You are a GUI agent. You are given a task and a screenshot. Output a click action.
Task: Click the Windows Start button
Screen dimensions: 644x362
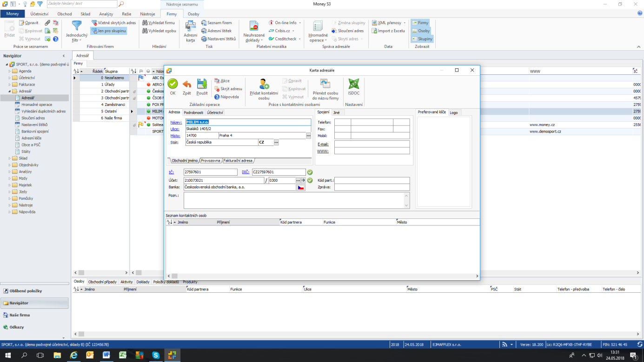[x=8, y=355]
